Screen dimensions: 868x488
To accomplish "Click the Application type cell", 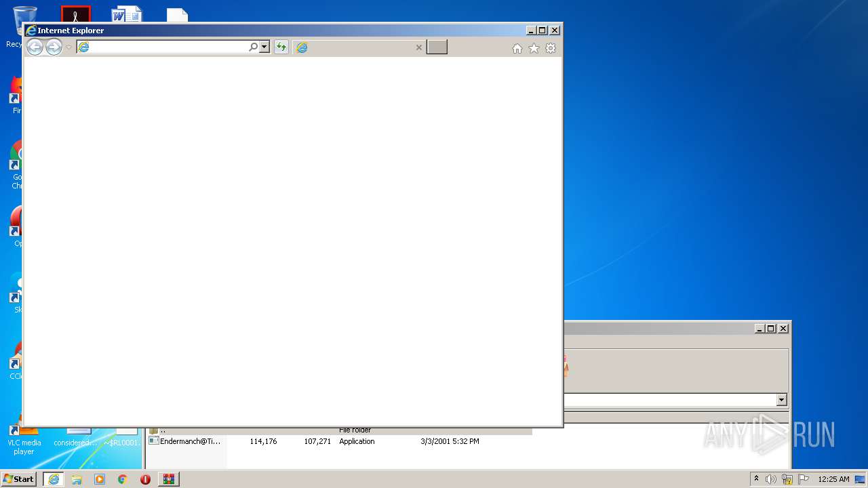I will [357, 441].
